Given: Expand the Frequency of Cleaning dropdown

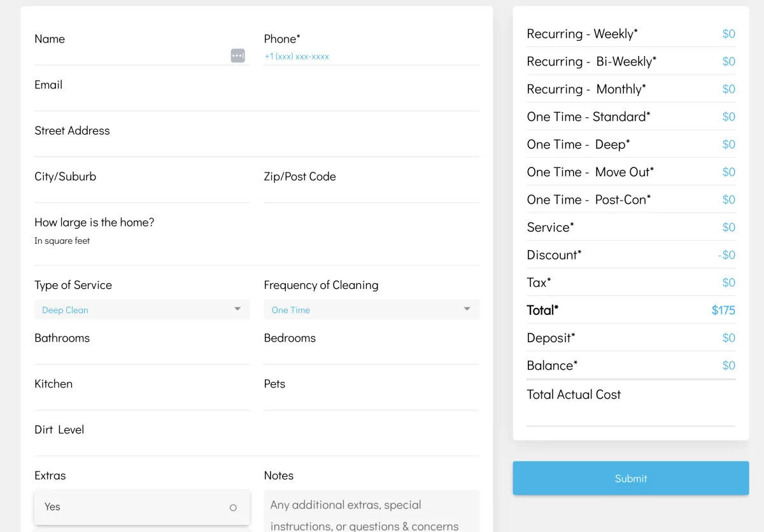Looking at the screenshot, I should click(x=371, y=310).
